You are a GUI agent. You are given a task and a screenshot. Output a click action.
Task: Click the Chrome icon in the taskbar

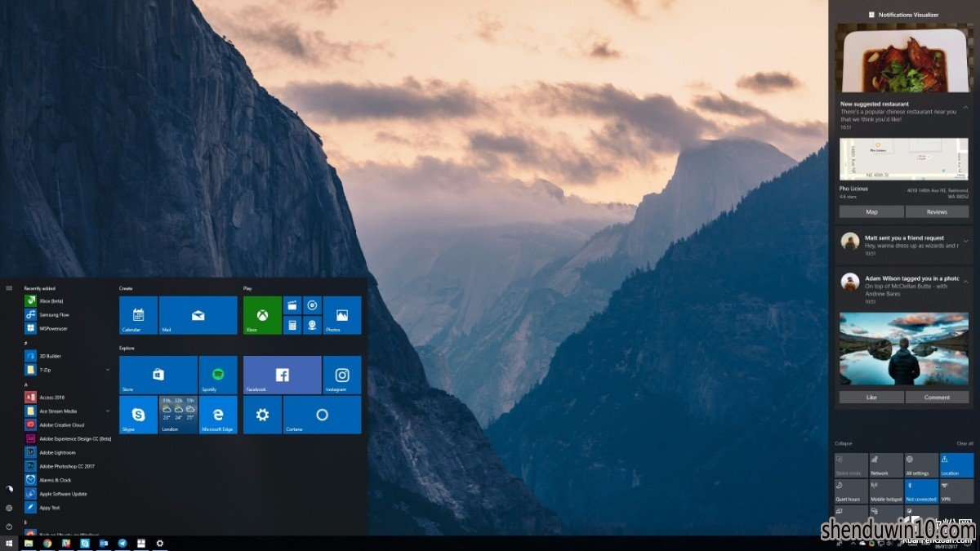click(47, 543)
